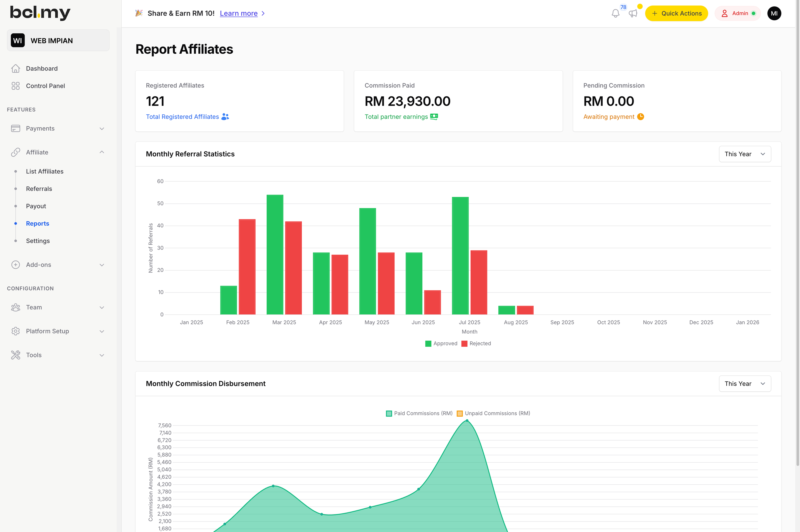This screenshot has height=532, width=800.
Task: Open the WEB IMPIAN workspace selector
Action: pos(58,40)
